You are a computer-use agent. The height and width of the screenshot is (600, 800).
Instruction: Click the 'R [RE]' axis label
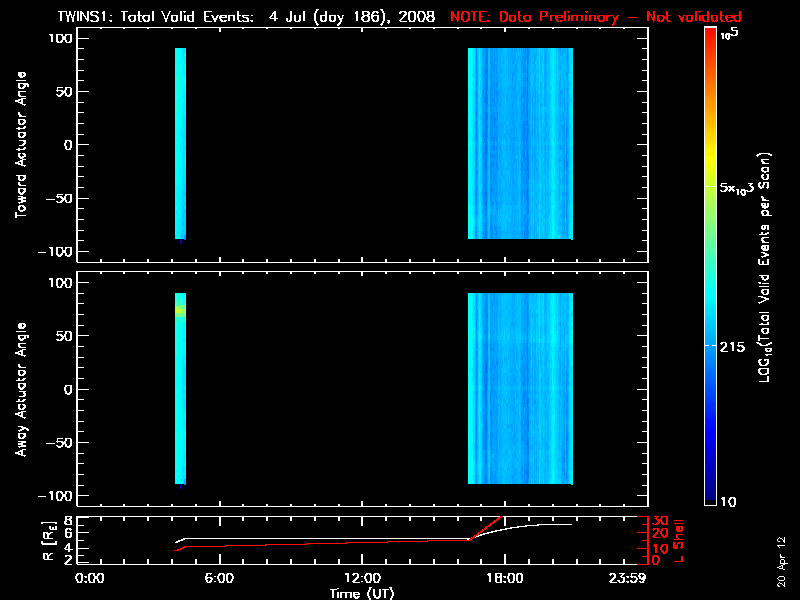[x=48, y=541]
